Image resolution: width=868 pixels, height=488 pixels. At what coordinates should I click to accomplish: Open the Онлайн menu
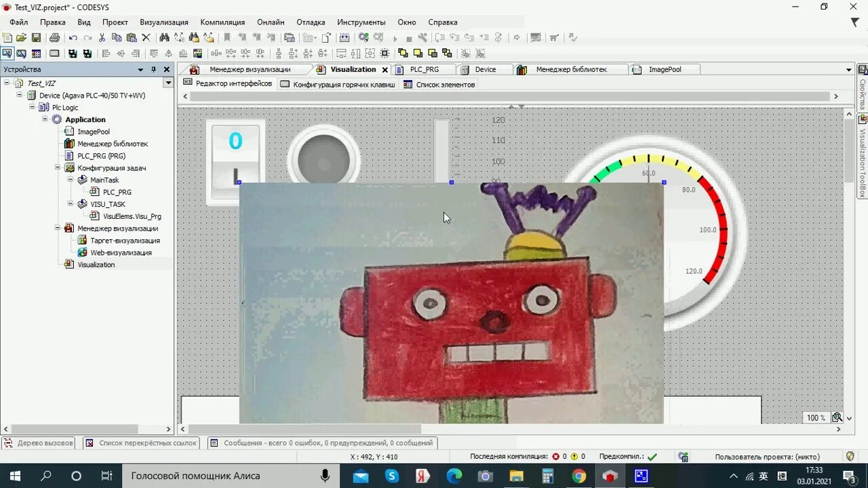point(271,22)
